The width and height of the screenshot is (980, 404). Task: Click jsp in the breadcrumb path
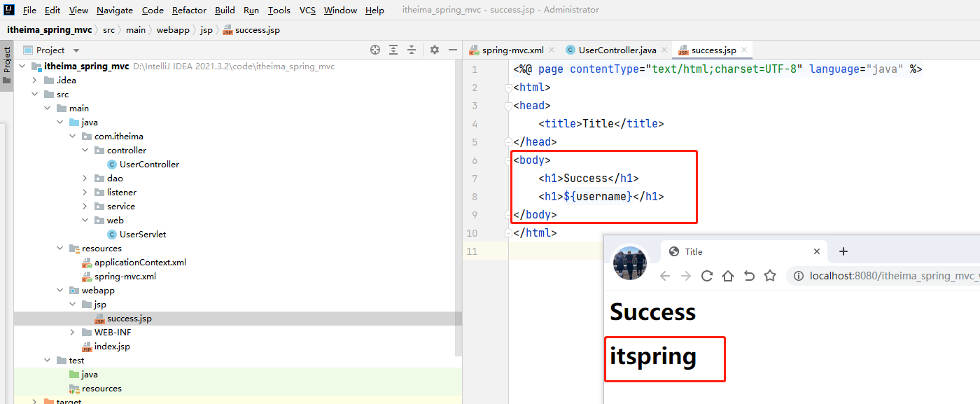(x=206, y=30)
